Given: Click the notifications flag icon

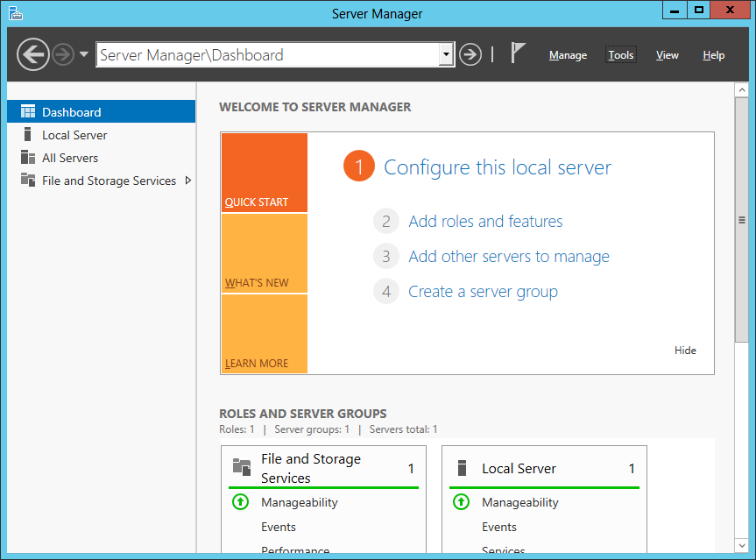Looking at the screenshot, I should [518, 53].
